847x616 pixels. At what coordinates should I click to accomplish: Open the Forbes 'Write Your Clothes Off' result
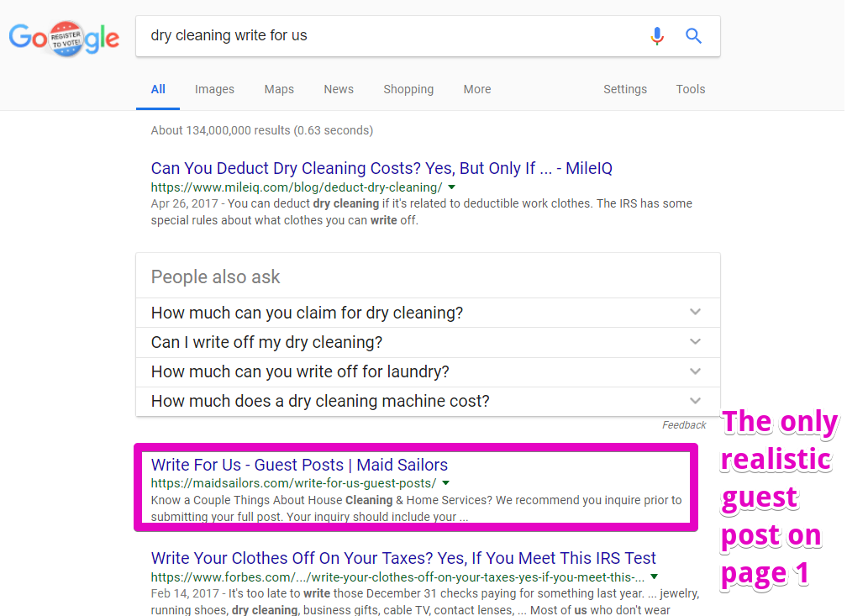click(x=403, y=558)
